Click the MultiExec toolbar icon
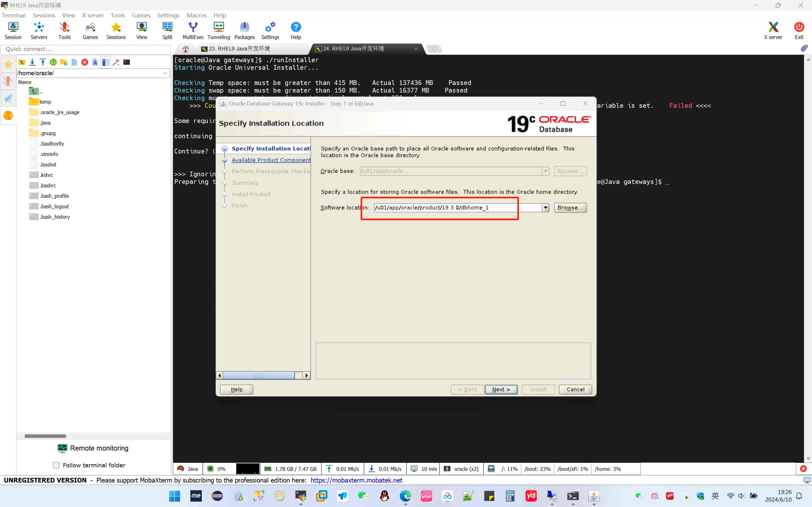The width and height of the screenshot is (812, 507). pos(193,30)
